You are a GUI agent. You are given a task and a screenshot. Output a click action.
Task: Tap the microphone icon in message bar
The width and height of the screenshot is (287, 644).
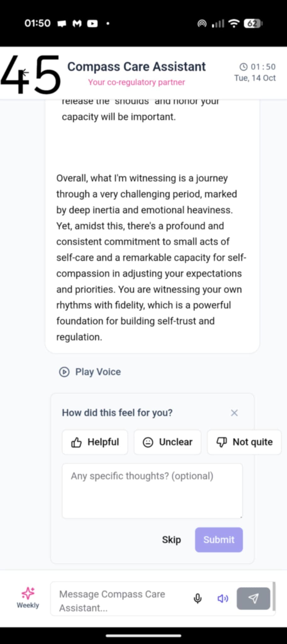[198, 598]
